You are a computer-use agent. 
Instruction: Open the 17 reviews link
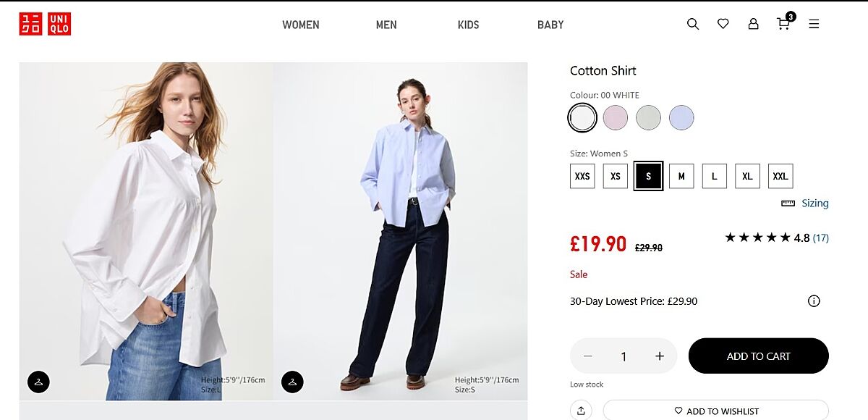[x=820, y=238]
